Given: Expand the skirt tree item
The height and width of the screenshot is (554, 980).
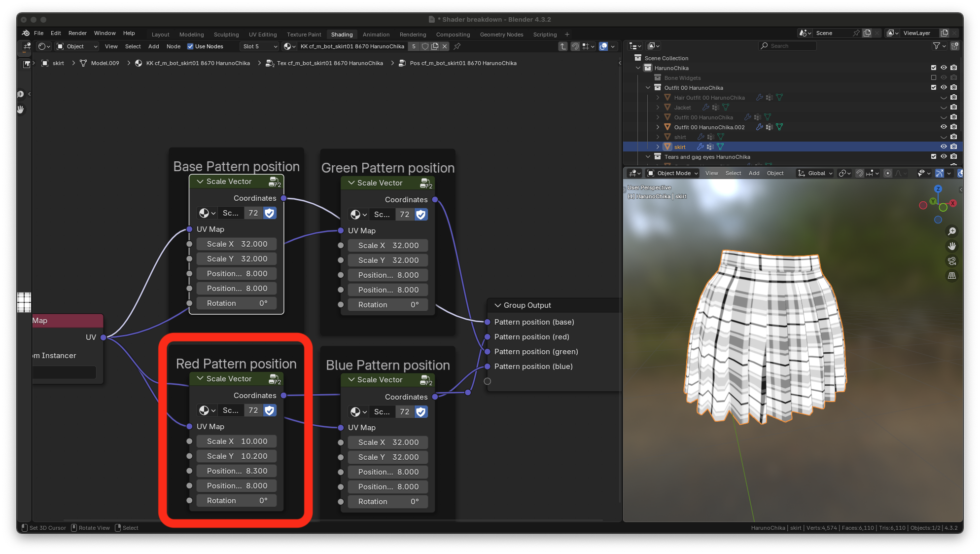Looking at the screenshot, I should tap(658, 147).
